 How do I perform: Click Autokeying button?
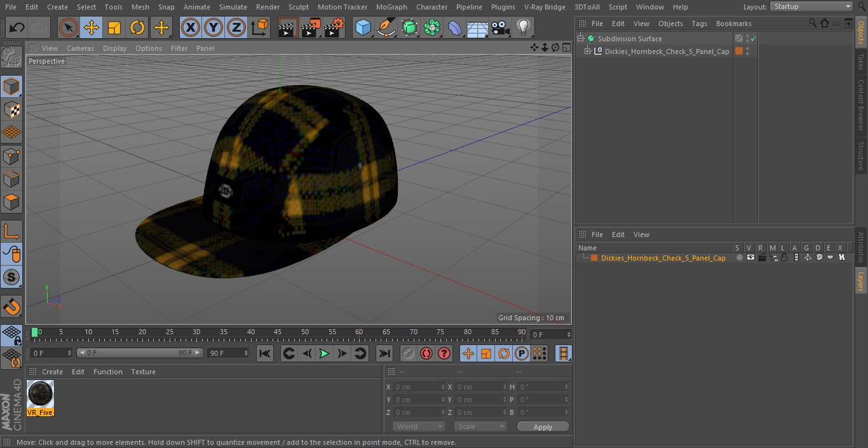click(426, 353)
